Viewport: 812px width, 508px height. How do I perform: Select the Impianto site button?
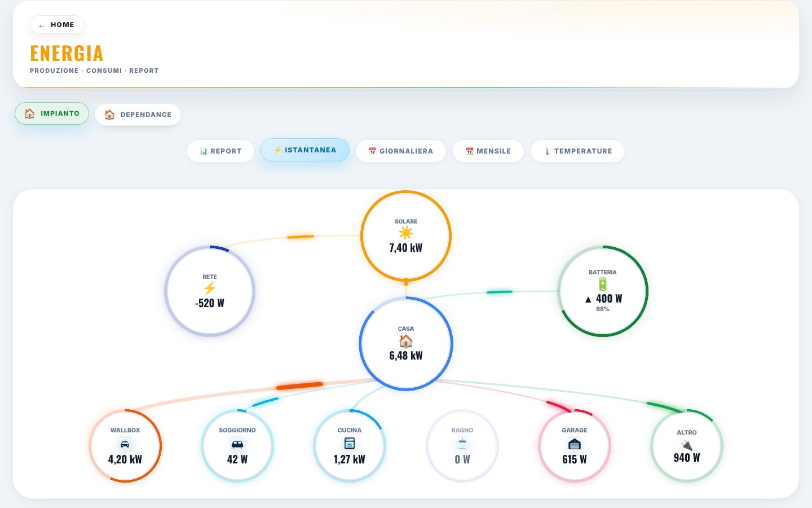click(52, 113)
